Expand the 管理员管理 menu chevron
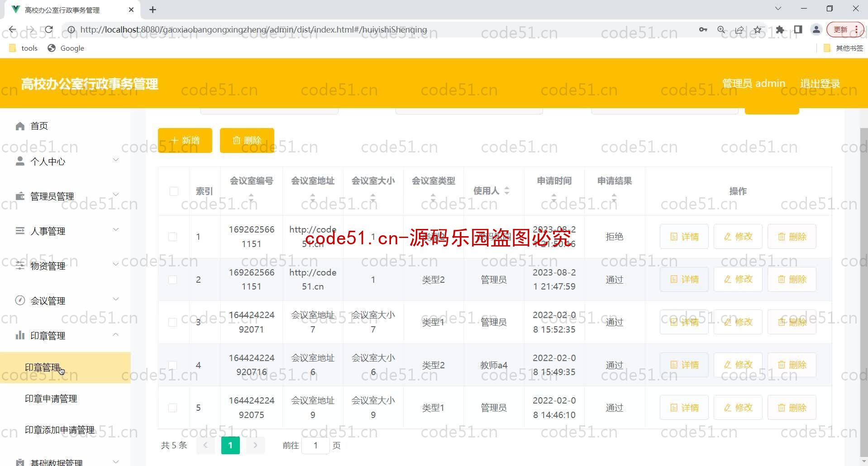This screenshot has width=868, height=466. click(116, 195)
